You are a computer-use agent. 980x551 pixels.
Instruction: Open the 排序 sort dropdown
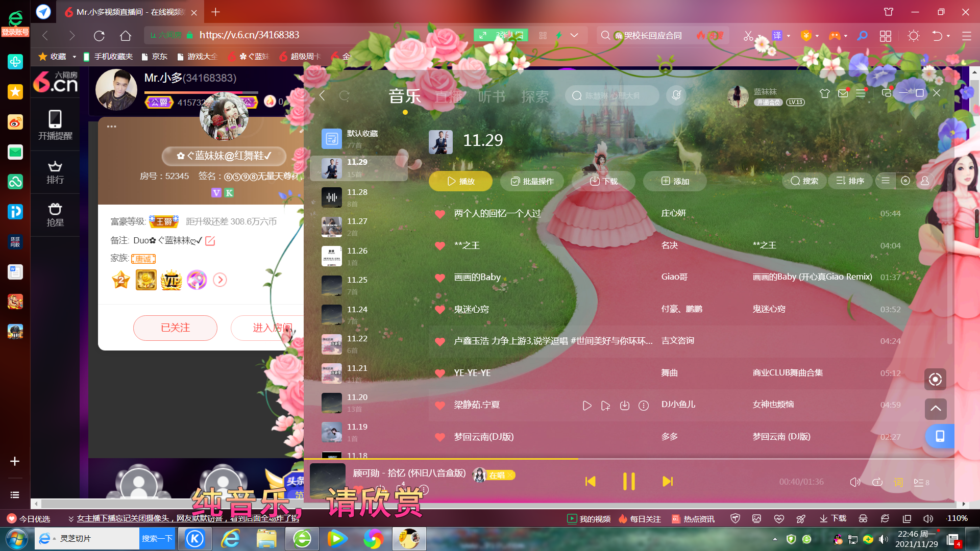[x=850, y=181]
